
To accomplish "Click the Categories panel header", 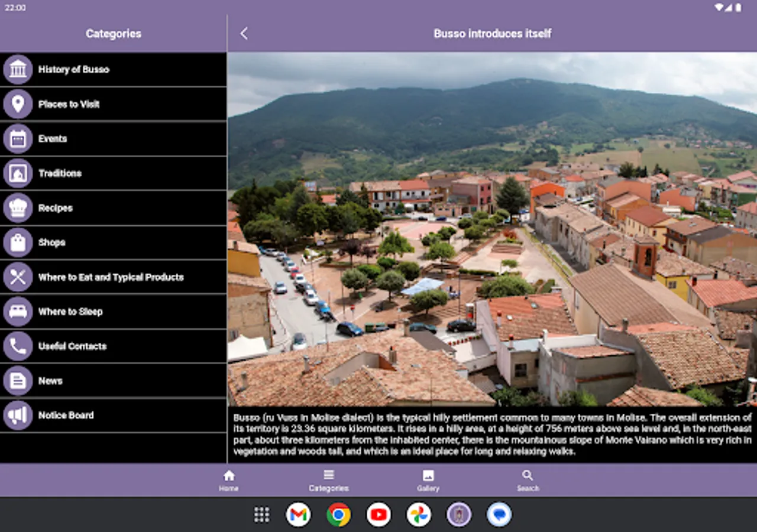I will tap(114, 34).
